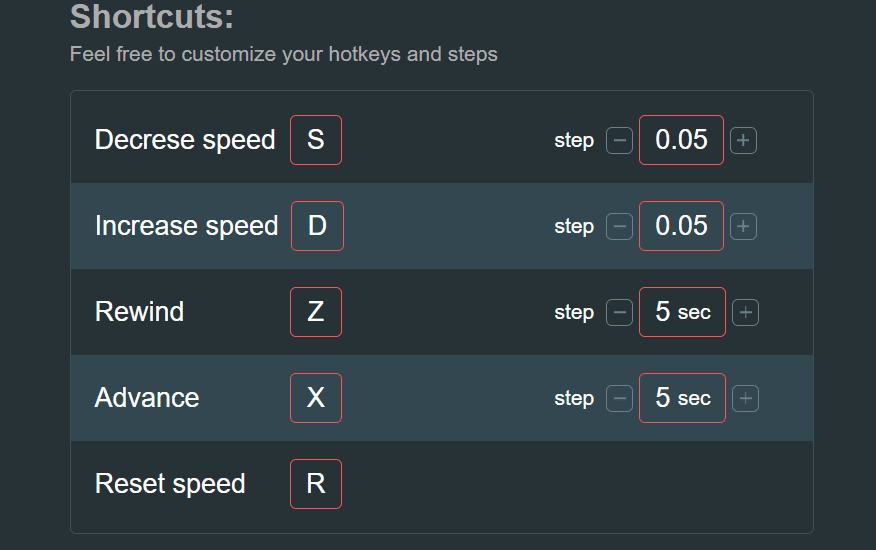Select the Reset speed hotkey R box
This screenshot has height=550, width=876.
[316, 484]
